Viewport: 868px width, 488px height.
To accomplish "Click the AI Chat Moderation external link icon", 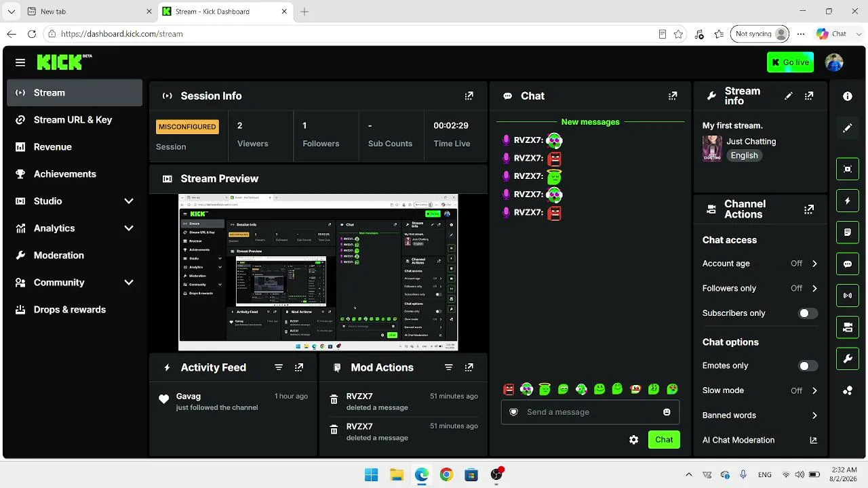I will 814,441.
